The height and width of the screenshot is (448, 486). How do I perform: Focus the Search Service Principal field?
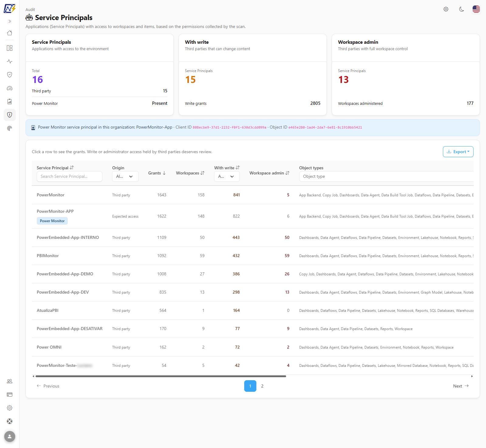[x=70, y=176]
